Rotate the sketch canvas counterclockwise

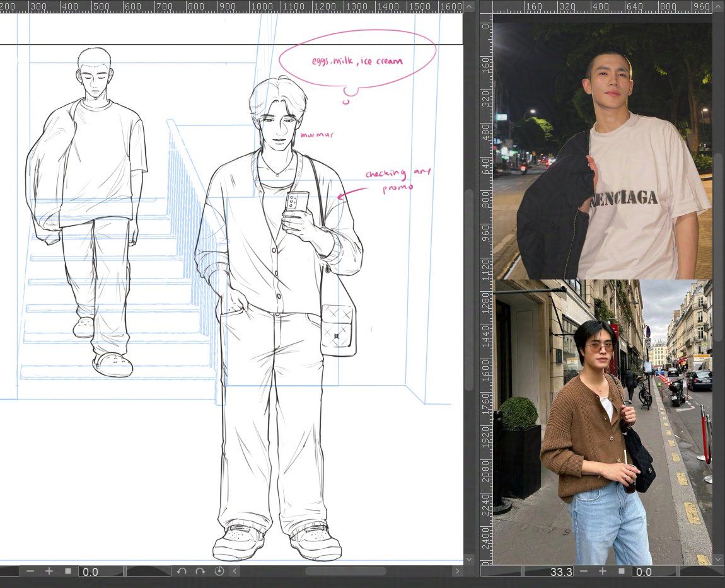pos(182,571)
